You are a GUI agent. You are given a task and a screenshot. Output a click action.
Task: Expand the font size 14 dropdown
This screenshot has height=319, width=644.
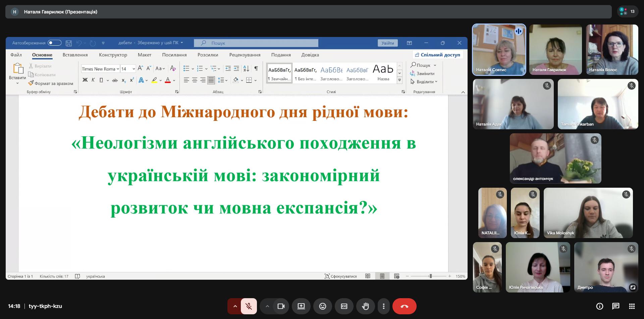point(133,69)
